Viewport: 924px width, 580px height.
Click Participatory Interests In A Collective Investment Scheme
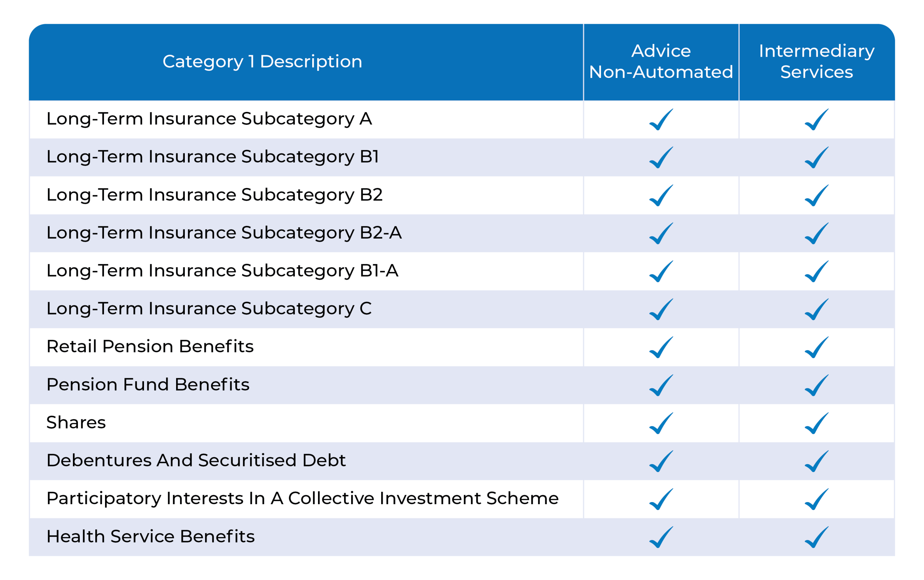pos(302,499)
